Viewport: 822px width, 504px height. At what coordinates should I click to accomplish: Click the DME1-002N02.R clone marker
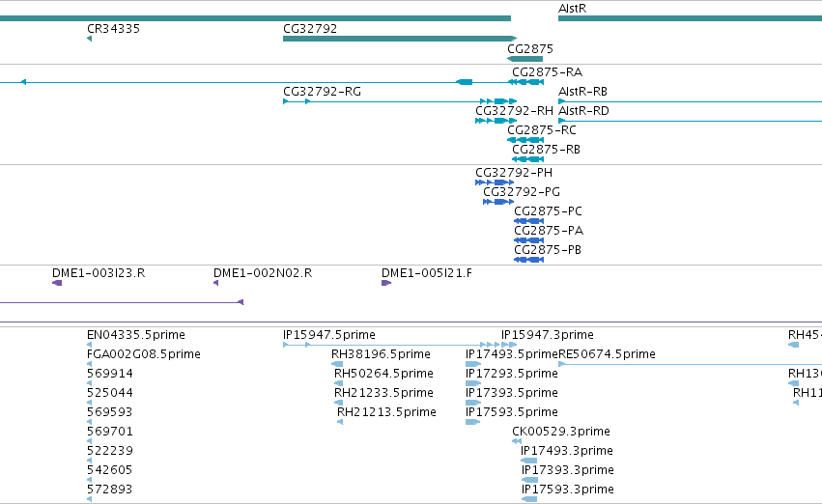click(x=216, y=283)
